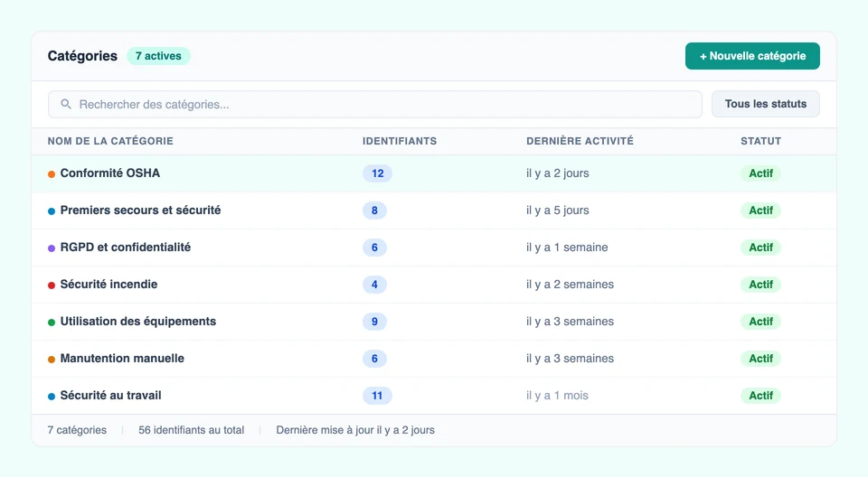The image size is (868, 477).
Task: Click the Actif status of Sécurité incendie
Action: [x=760, y=285]
